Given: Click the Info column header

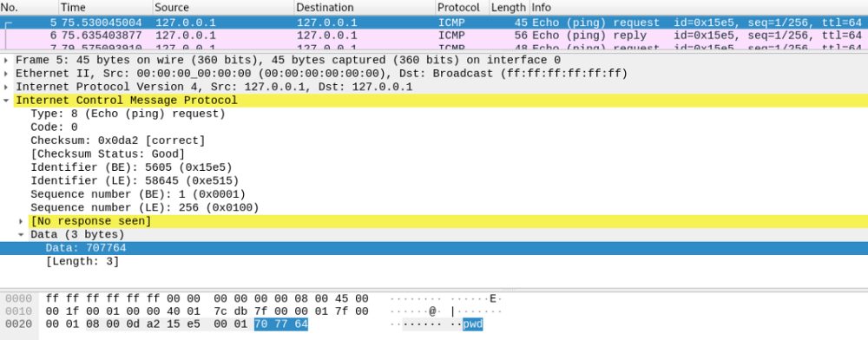Looking at the screenshot, I should pyautogui.click(x=699, y=8).
